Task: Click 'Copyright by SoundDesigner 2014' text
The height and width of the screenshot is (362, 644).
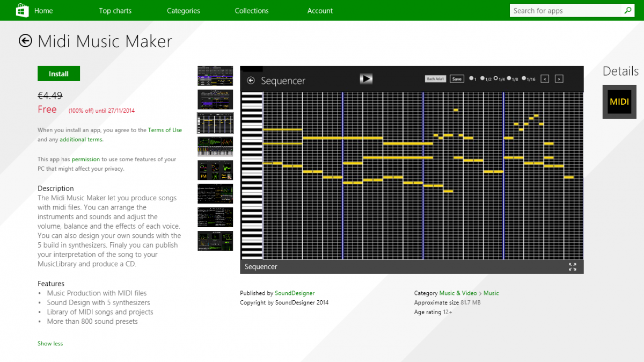Action: [284, 302]
